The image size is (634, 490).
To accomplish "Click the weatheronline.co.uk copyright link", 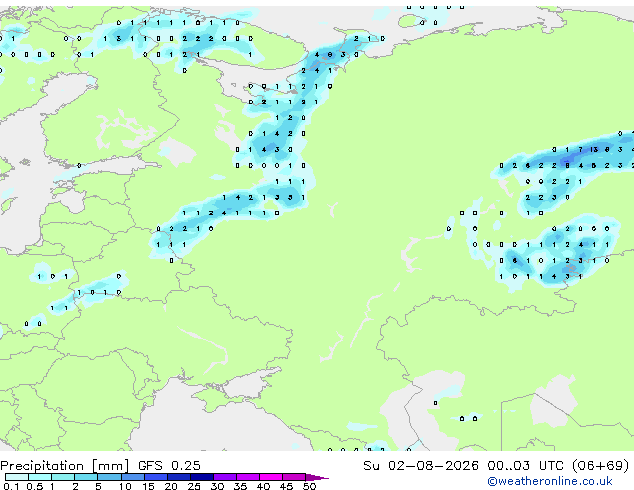I will tap(550, 481).
